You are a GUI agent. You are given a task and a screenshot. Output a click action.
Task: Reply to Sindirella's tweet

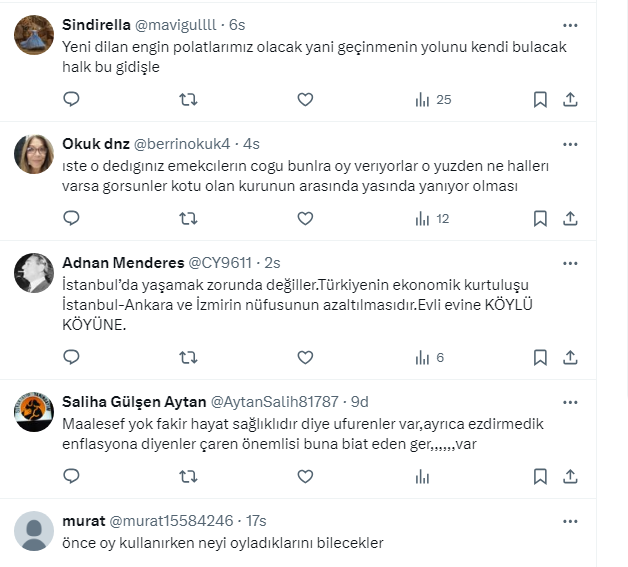[72, 99]
